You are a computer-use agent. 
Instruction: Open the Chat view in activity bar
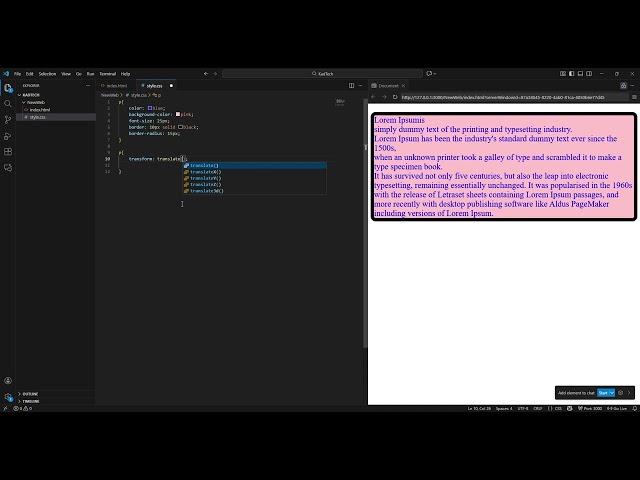(8, 168)
